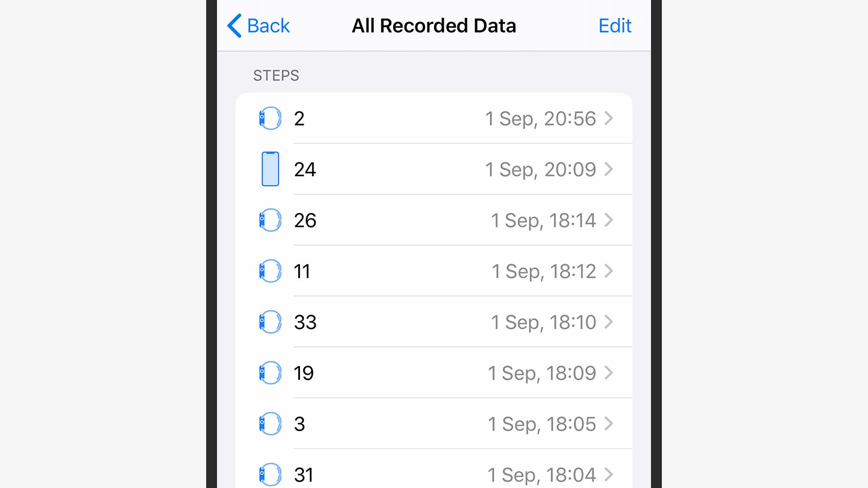Open the 33-step record from 18:10
This screenshot has height=488, width=868.
(434, 322)
